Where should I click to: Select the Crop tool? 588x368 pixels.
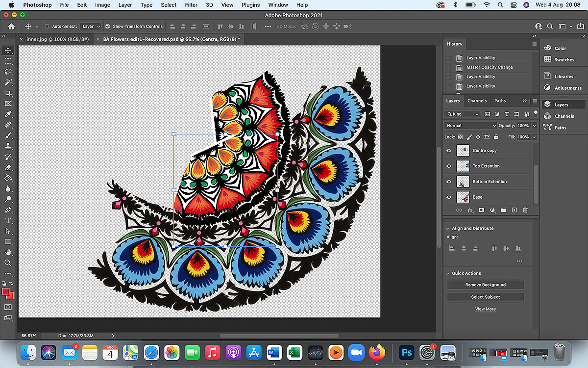click(x=8, y=93)
